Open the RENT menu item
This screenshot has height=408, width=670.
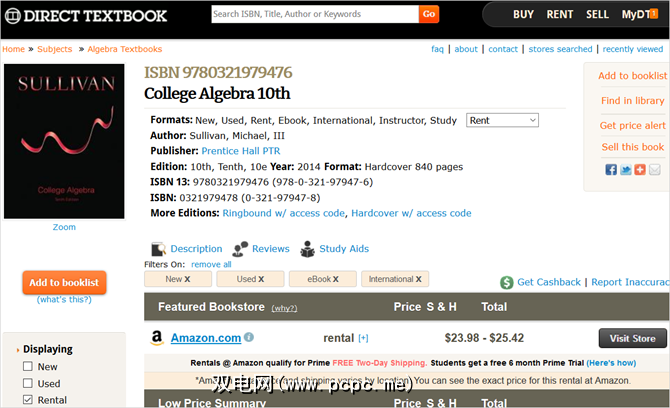tap(560, 15)
